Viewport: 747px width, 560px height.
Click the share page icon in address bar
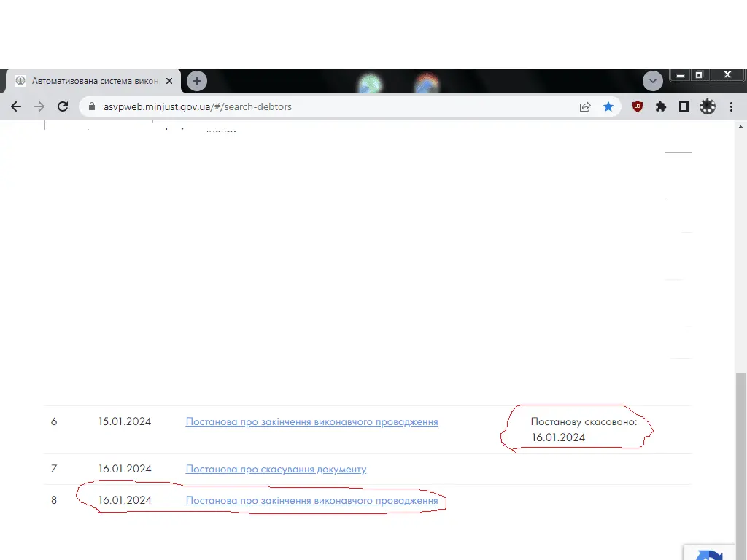click(585, 106)
